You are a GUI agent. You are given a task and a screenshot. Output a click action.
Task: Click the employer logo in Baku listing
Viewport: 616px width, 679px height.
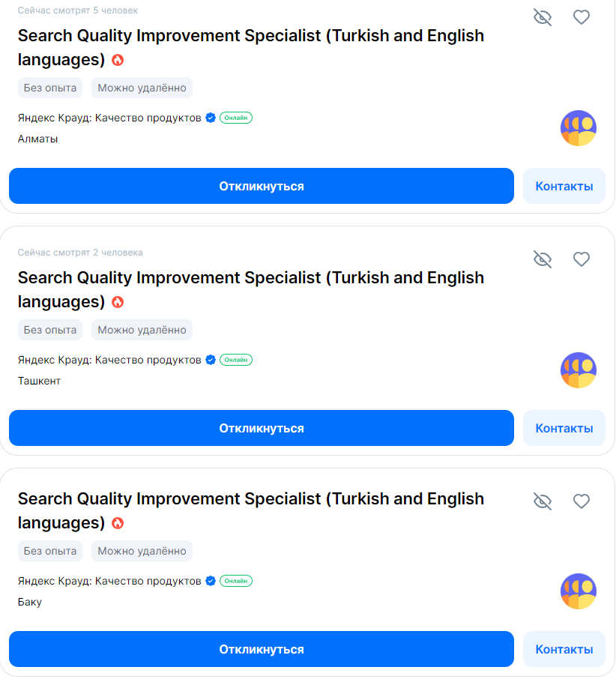(579, 591)
